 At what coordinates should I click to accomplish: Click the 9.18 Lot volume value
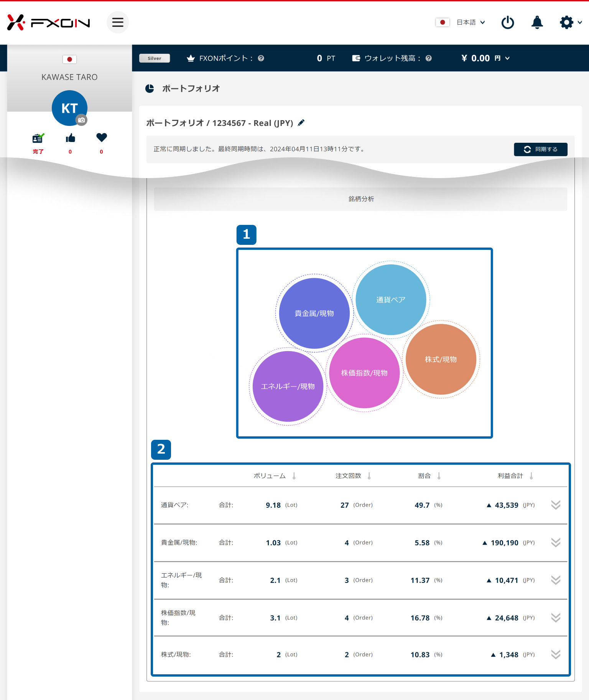click(x=273, y=505)
